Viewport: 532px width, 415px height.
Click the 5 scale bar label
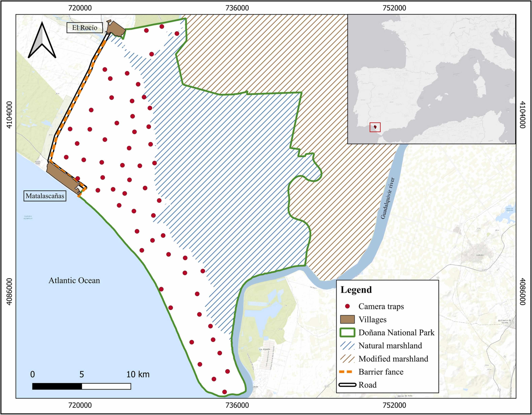coord(82,374)
